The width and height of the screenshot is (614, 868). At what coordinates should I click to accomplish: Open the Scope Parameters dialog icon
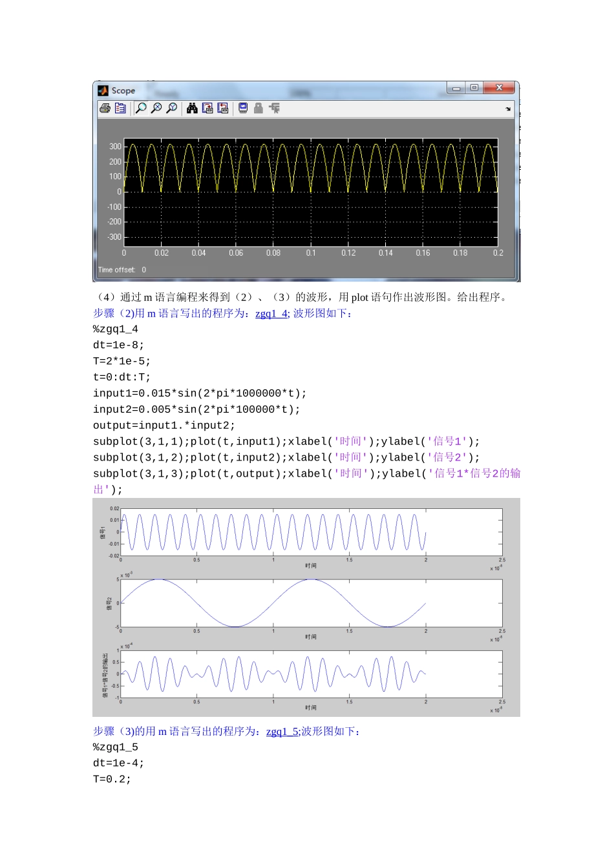point(120,108)
